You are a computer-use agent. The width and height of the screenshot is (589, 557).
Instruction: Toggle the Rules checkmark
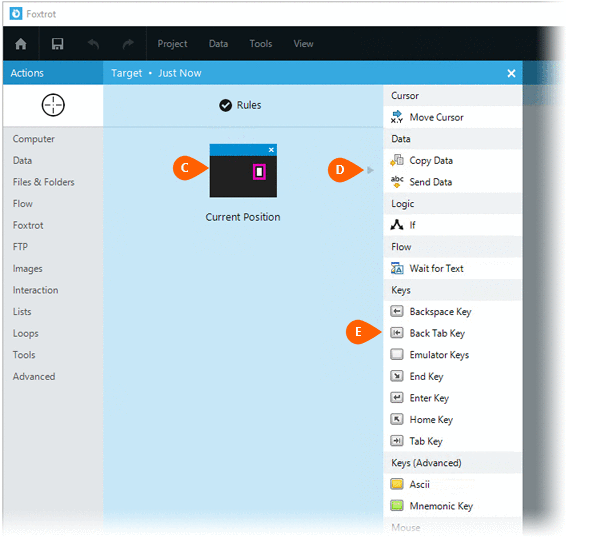tap(225, 105)
